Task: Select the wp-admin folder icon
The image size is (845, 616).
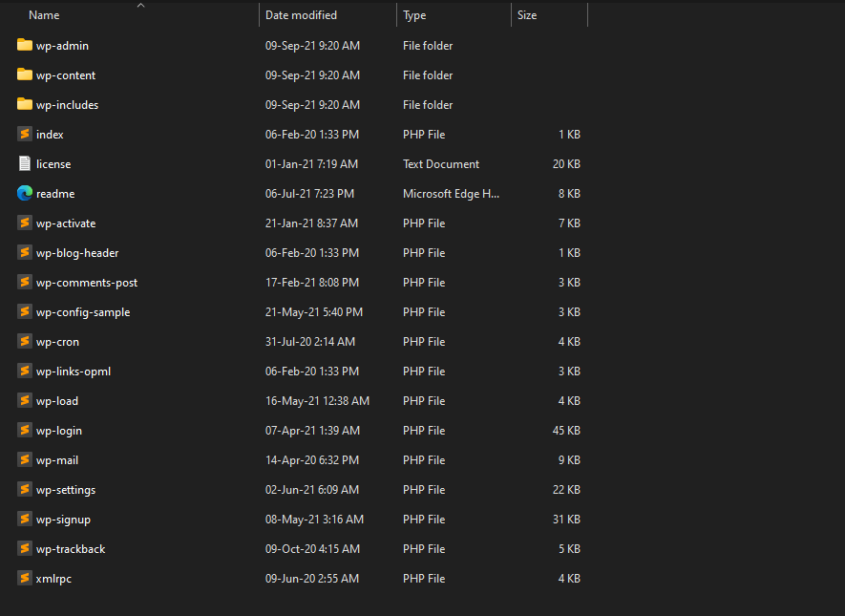Action: click(24, 45)
